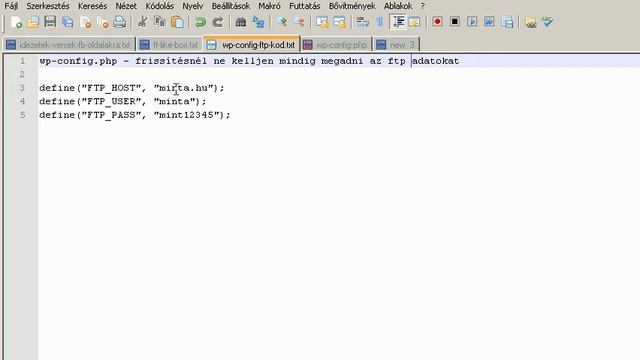Start macro recording with the red dot

coord(437,22)
